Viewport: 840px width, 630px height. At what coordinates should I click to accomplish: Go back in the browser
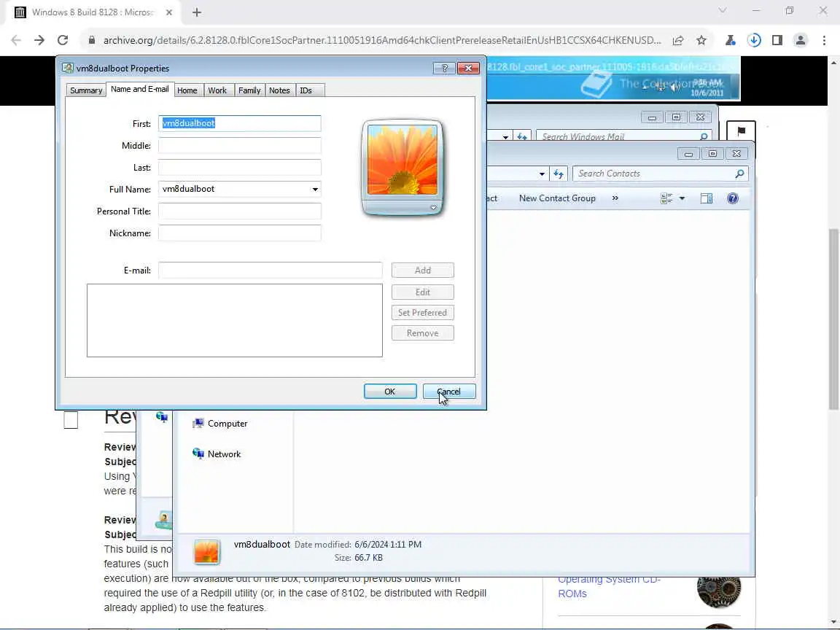pos(16,40)
